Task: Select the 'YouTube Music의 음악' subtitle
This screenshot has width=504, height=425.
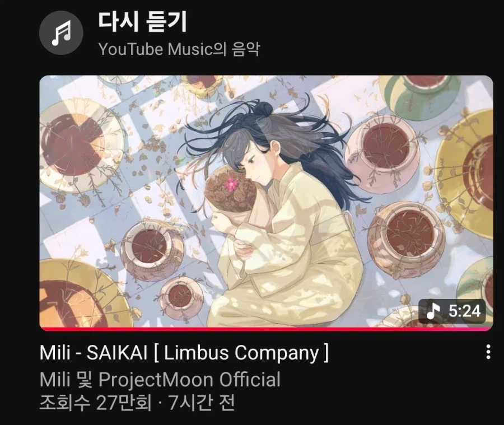Action: click(179, 49)
